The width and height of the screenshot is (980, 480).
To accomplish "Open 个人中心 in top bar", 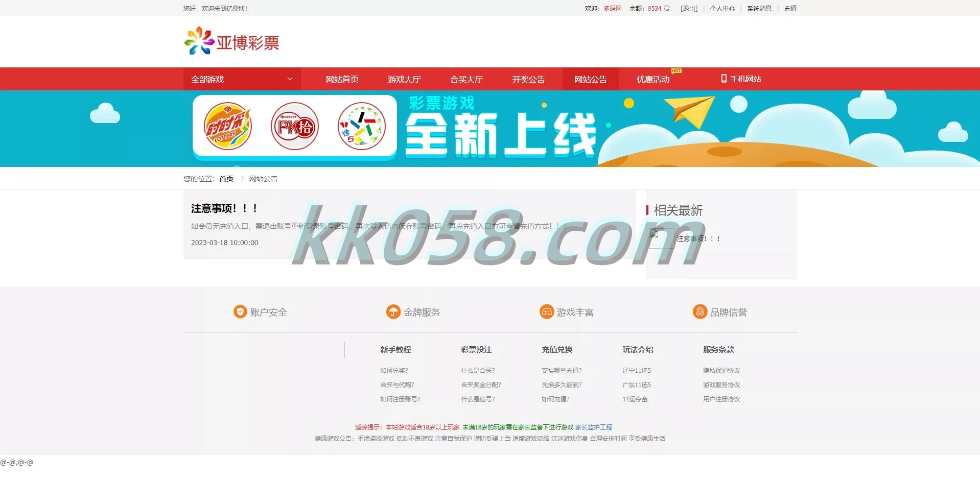I will (x=722, y=8).
